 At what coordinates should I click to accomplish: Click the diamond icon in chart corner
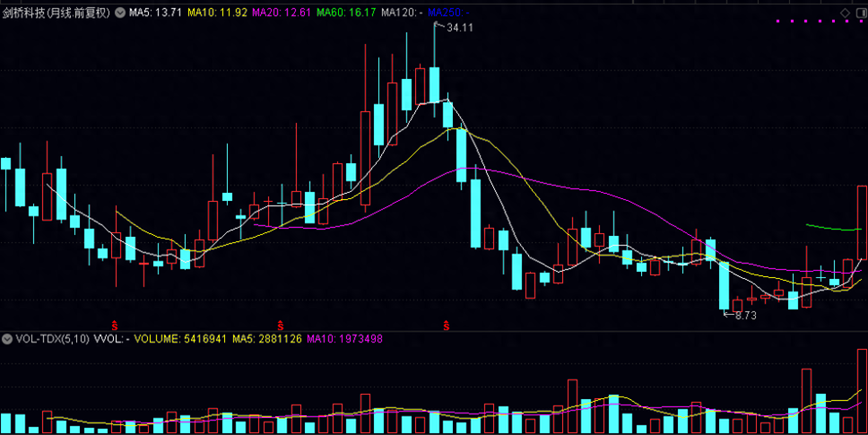(x=845, y=13)
